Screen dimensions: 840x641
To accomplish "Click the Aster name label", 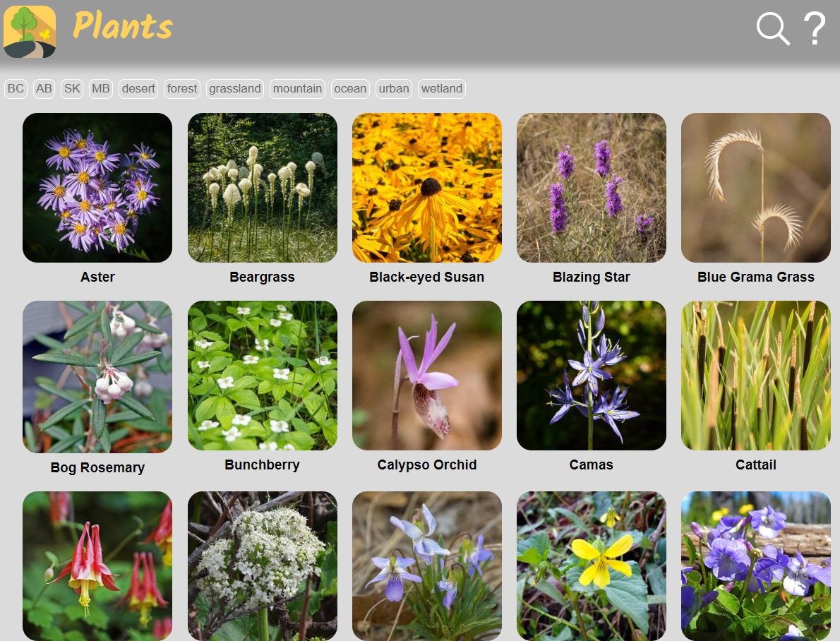I will pyautogui.click(x=97, y=277).
